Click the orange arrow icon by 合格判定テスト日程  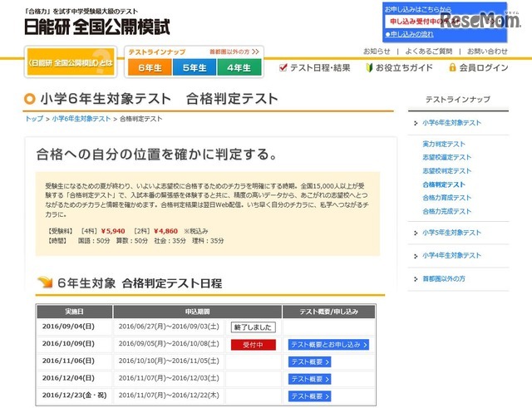click(45, 283)
